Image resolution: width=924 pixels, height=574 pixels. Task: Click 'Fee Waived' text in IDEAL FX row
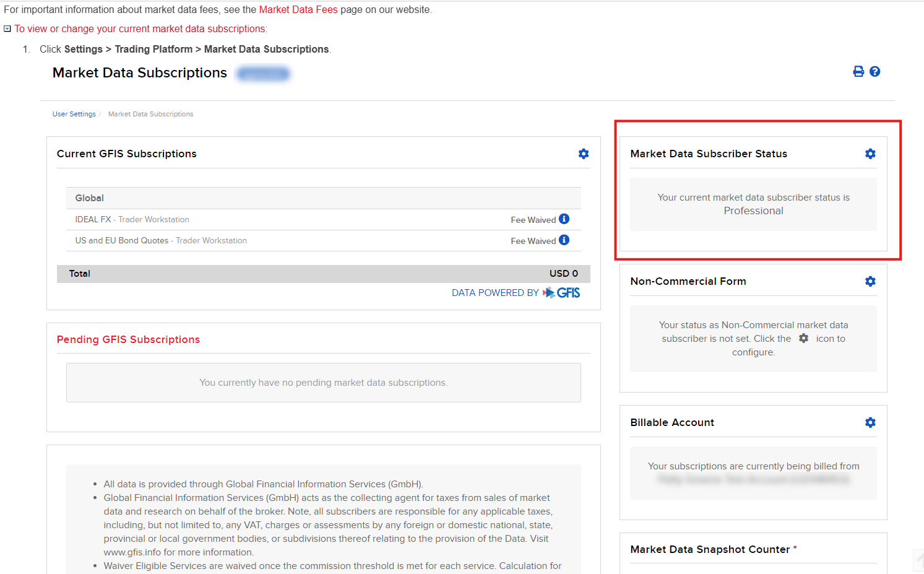pos(533,220)
